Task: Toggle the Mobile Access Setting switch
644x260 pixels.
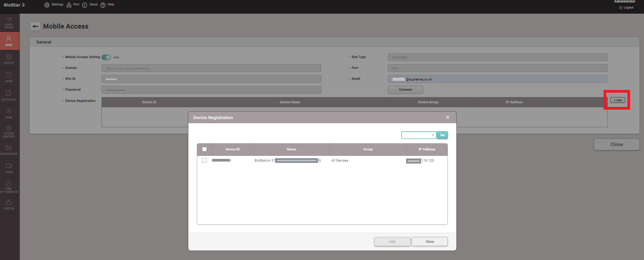Action: 106,57
